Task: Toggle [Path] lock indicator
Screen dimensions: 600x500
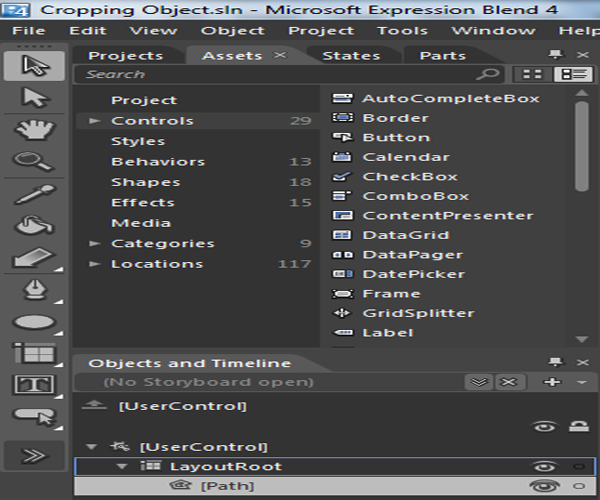Action: coord(579,486)
